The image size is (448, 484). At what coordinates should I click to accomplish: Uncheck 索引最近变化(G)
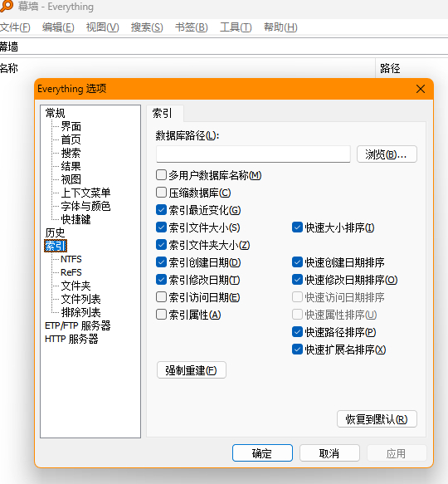click(x=162, y=210)
